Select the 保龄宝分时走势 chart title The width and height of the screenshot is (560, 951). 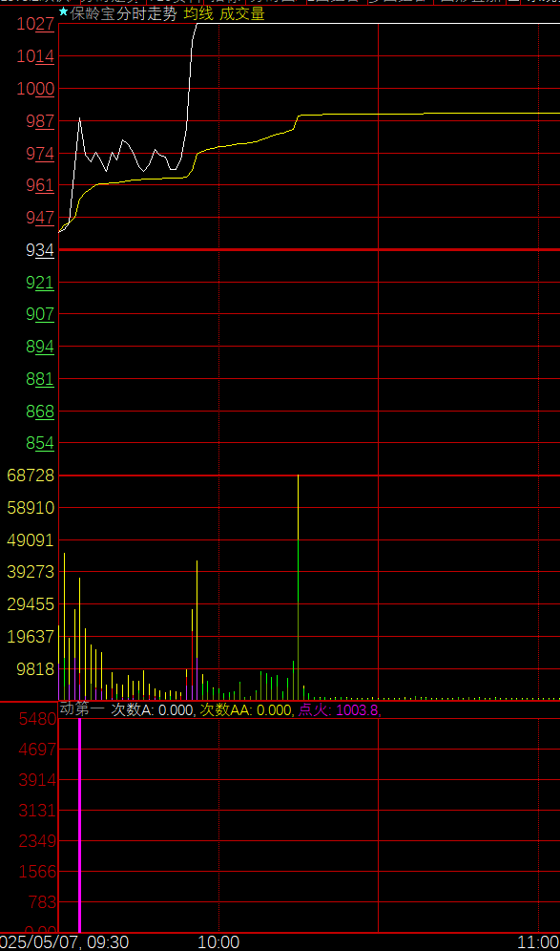coord(124,14)
